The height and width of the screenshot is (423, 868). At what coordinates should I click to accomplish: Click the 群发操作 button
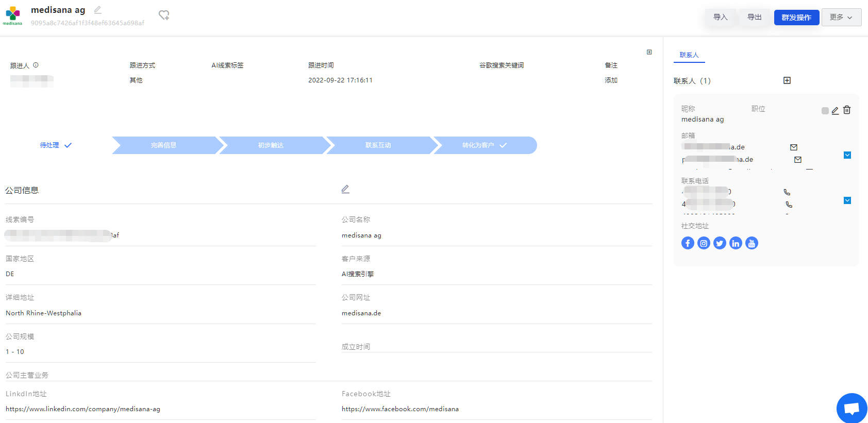[796, 17]
